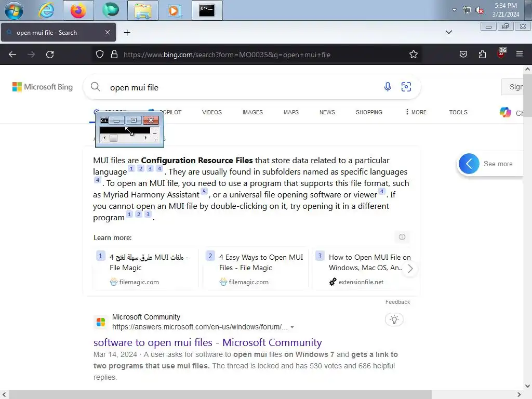Open the Windows Start menu orb

[14, 10]
